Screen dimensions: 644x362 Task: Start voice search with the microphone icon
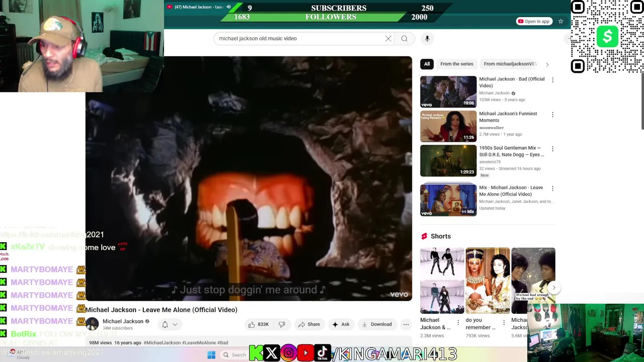[427, 39]
